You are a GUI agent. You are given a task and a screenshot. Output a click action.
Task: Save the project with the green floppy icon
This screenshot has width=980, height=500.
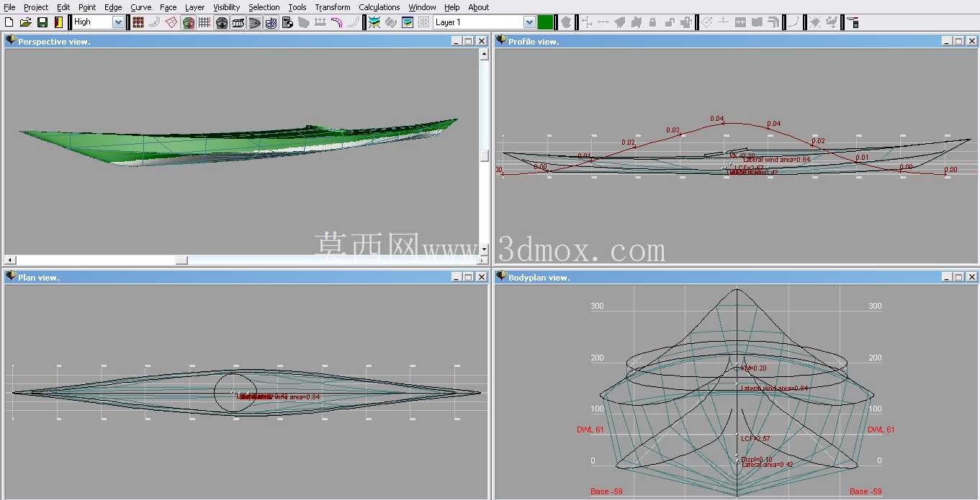click(42, 22)
